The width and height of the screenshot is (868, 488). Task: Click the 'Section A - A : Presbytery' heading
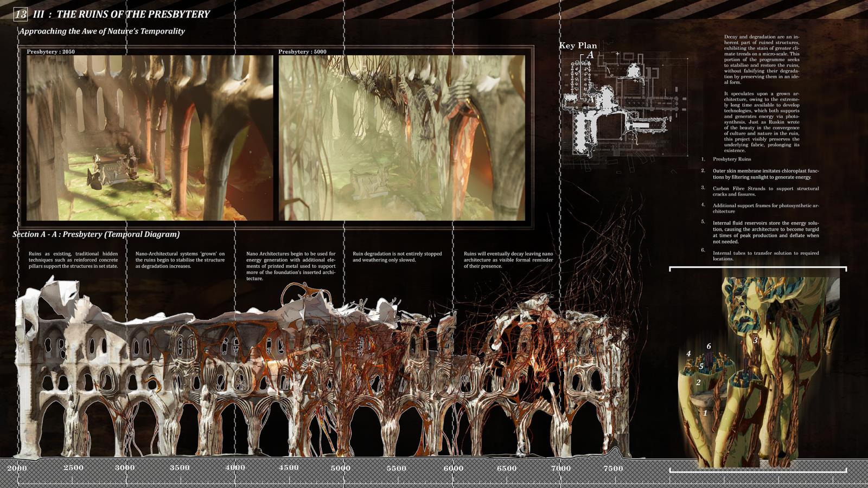pos(96,234)
